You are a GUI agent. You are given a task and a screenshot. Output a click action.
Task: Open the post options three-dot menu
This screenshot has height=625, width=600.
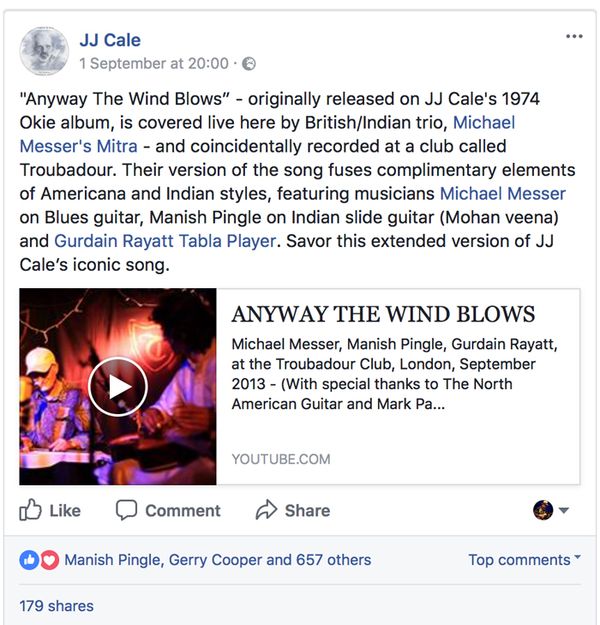point(574,36)
